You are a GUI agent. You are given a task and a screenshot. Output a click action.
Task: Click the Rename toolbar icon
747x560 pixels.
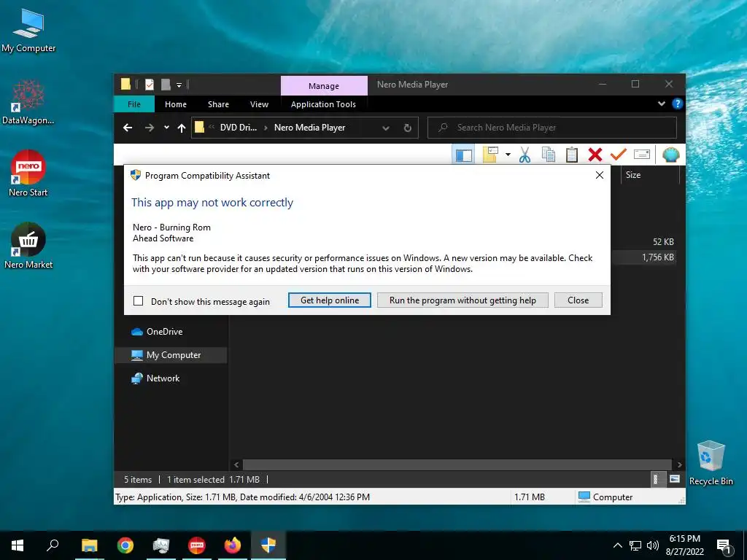tap(642, 155)
